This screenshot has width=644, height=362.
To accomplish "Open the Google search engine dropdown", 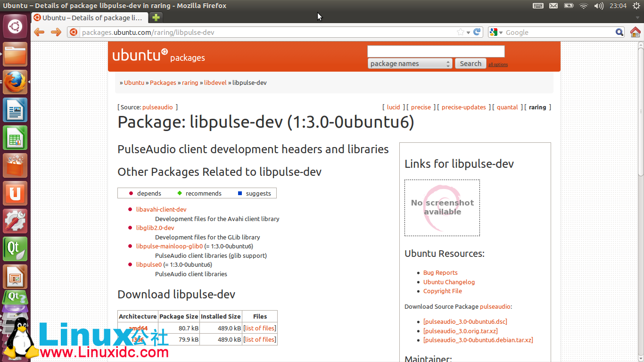I will coord(496,32).
